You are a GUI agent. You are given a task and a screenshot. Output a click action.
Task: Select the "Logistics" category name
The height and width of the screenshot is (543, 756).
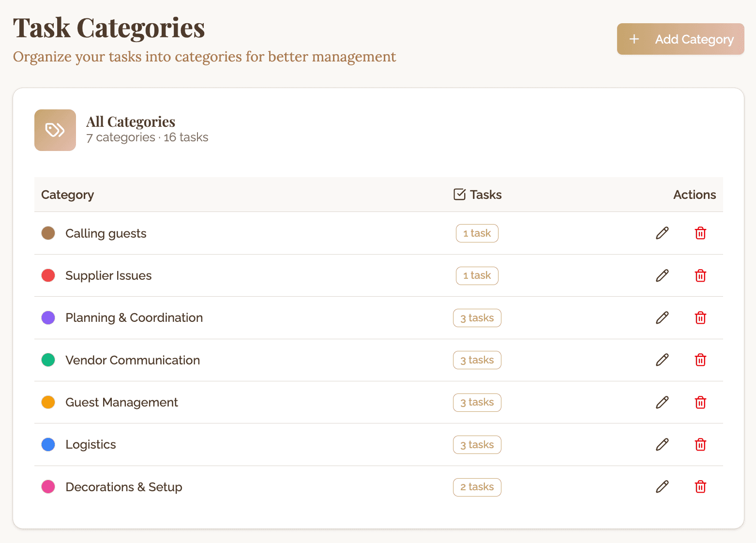[x=91, y=445]
